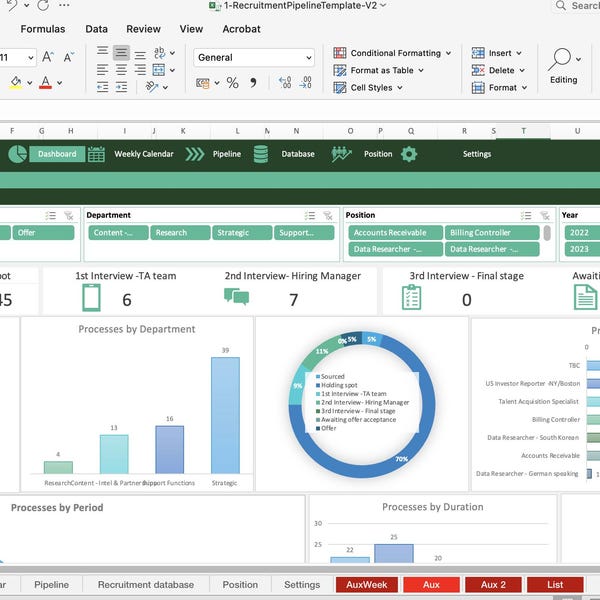Screen dimensions: 600x600
Task: Toggle multi-select in Department slicer
Action: [310, 216]
